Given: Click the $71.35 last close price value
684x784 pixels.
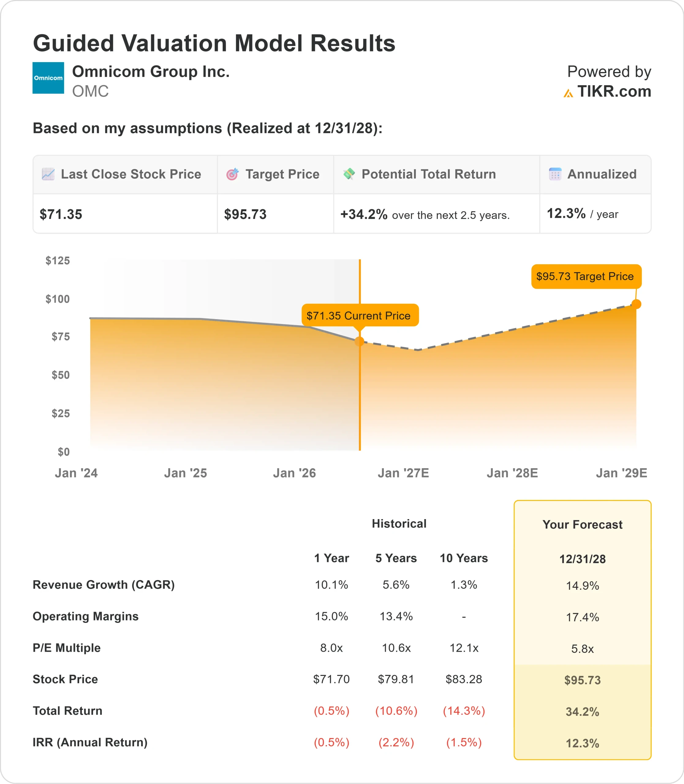Looking at the screenshot, I should (x=61, y=214).
